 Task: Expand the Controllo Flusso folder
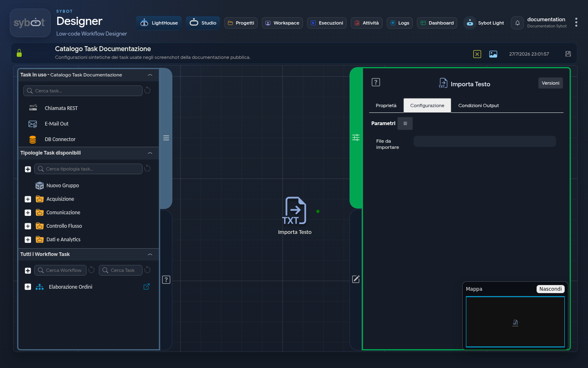point(28,226)
